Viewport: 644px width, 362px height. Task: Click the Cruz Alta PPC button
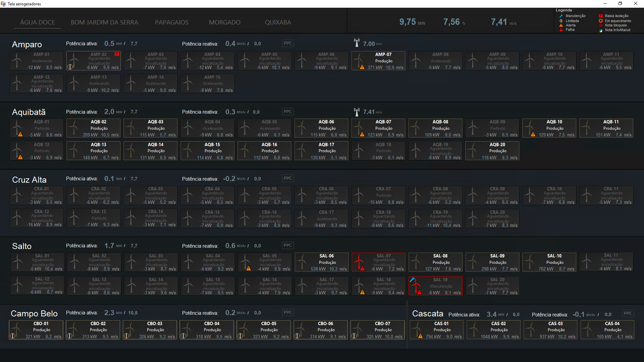pos(288,178)
